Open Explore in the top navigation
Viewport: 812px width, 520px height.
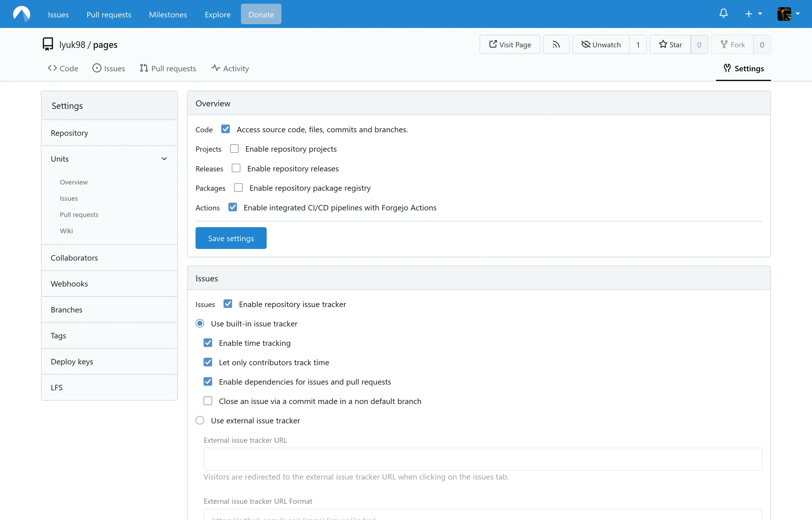pos(218,14)
